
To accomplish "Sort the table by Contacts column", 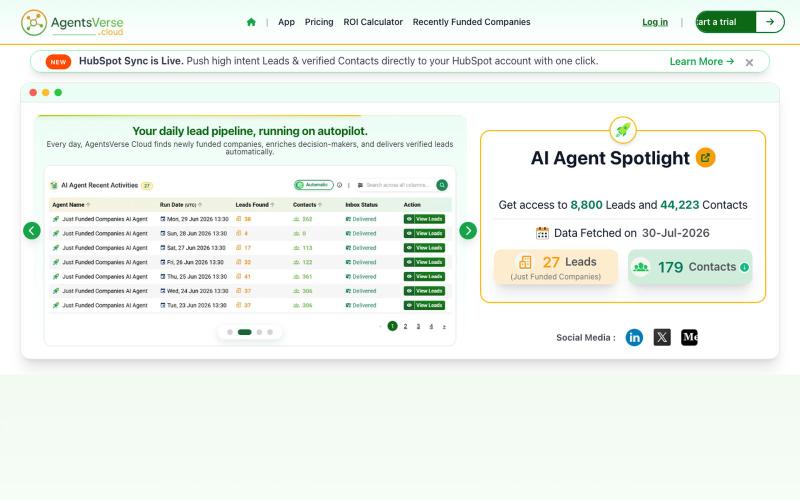I will [307, 205].
